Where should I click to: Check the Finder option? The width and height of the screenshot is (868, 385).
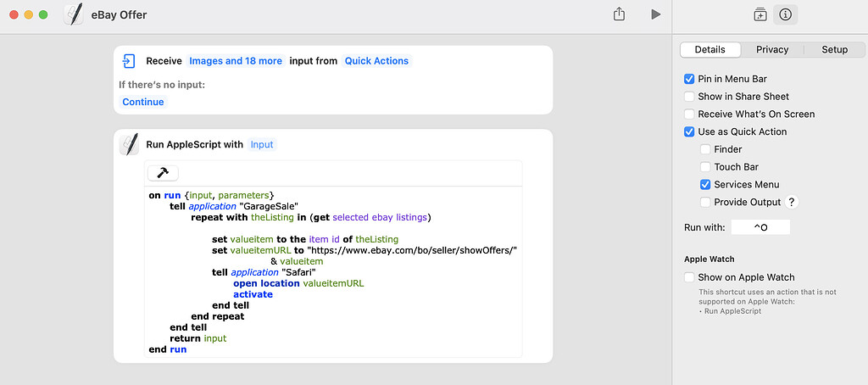click(705, 149)
